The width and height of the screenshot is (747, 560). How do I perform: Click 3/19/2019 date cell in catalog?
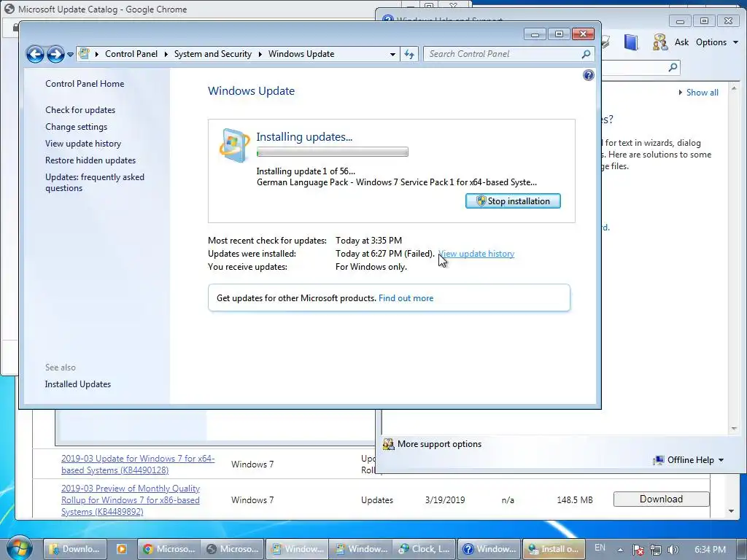click(445, 500)
